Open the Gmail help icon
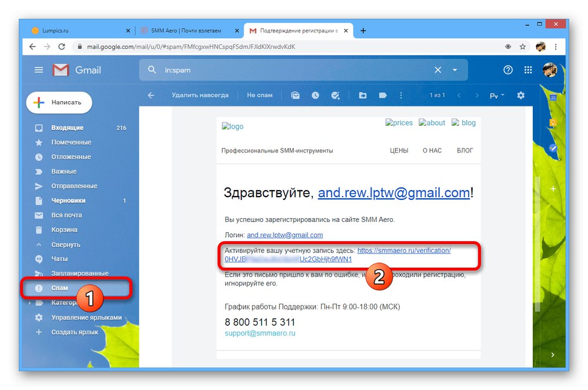The height and width of the screenshot is (390, 588). [x=508, y=70]
